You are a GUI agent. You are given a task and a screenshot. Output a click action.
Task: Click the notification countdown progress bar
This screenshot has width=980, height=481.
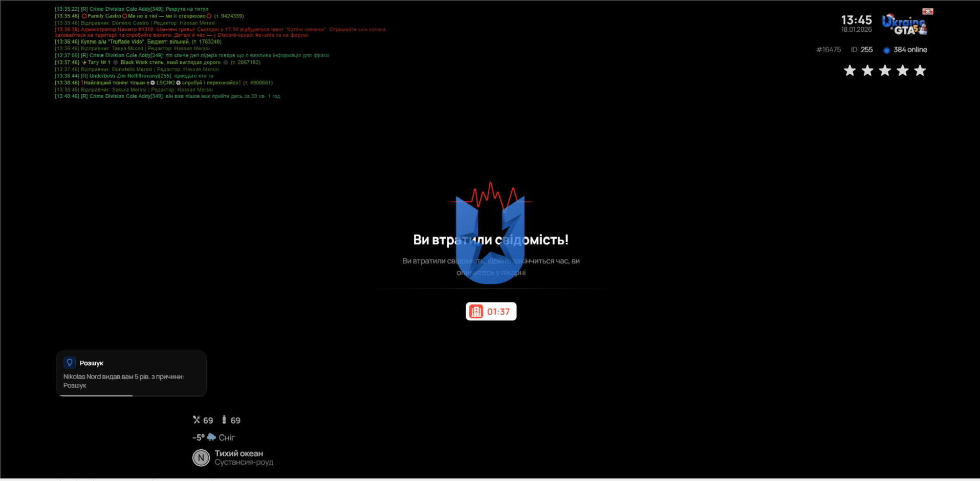click(132, 396)
